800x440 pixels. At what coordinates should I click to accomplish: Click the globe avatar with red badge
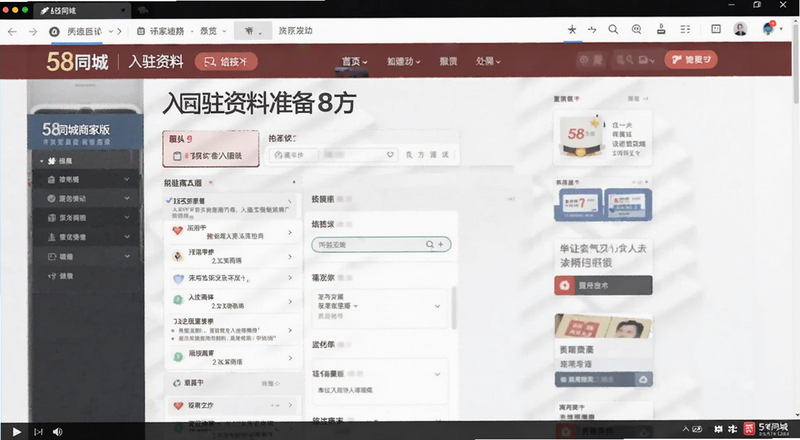769,28
